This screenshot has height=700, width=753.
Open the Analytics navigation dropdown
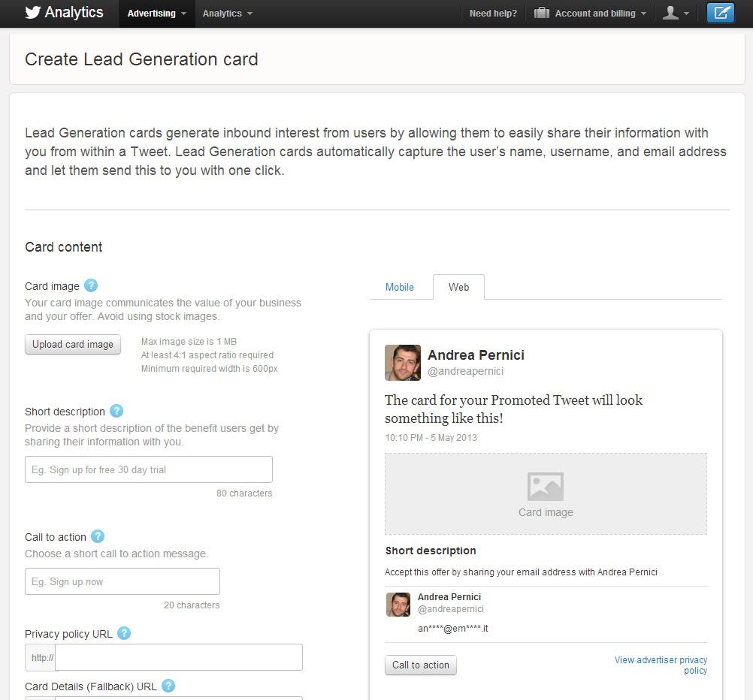click(226, 13)
